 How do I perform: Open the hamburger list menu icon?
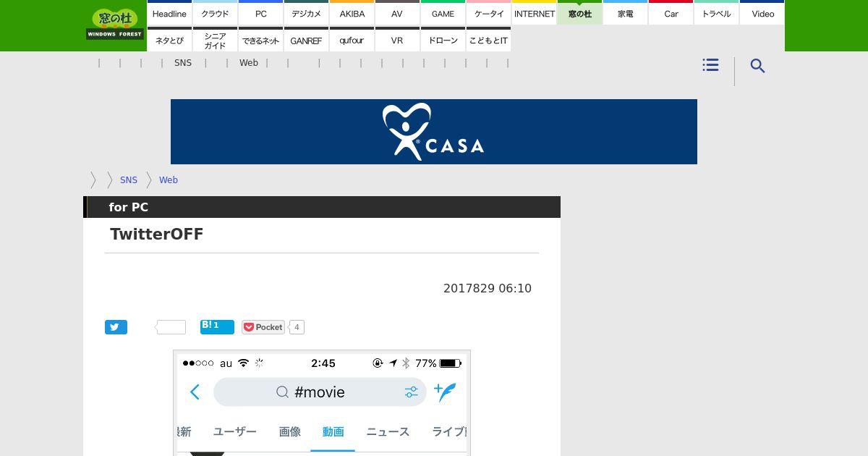tap(710, 65)
